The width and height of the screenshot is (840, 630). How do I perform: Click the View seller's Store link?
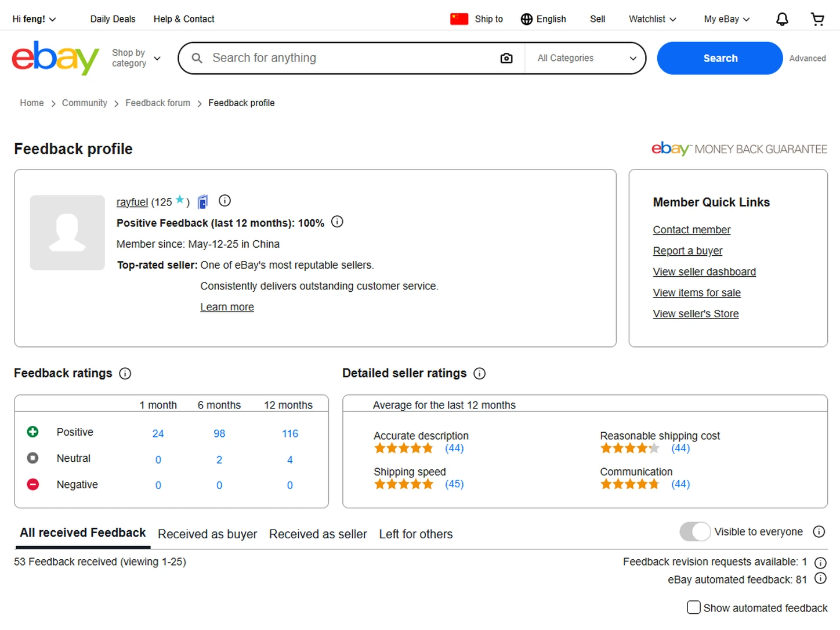[x=696, y=313]
